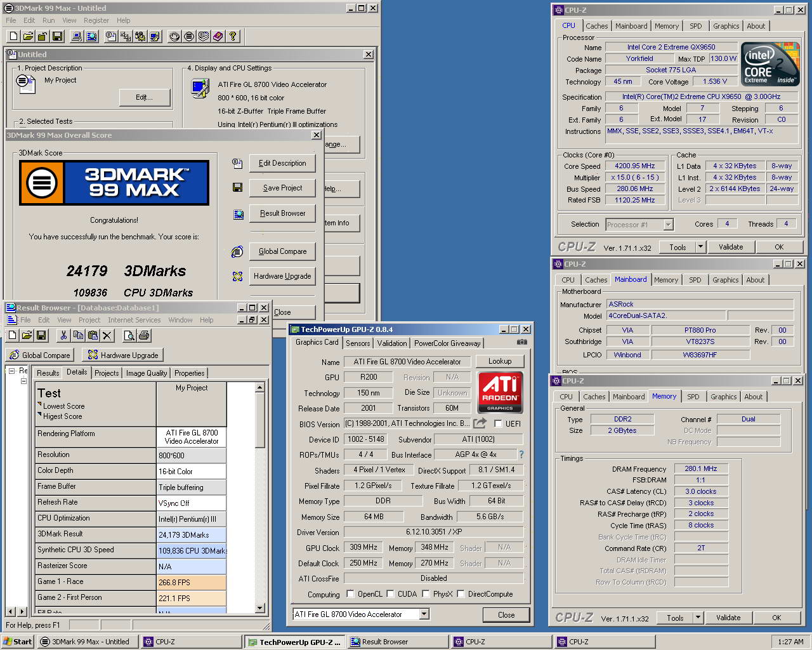Select Graphics tab in CPU-Z Memory window

coord(723,397)
